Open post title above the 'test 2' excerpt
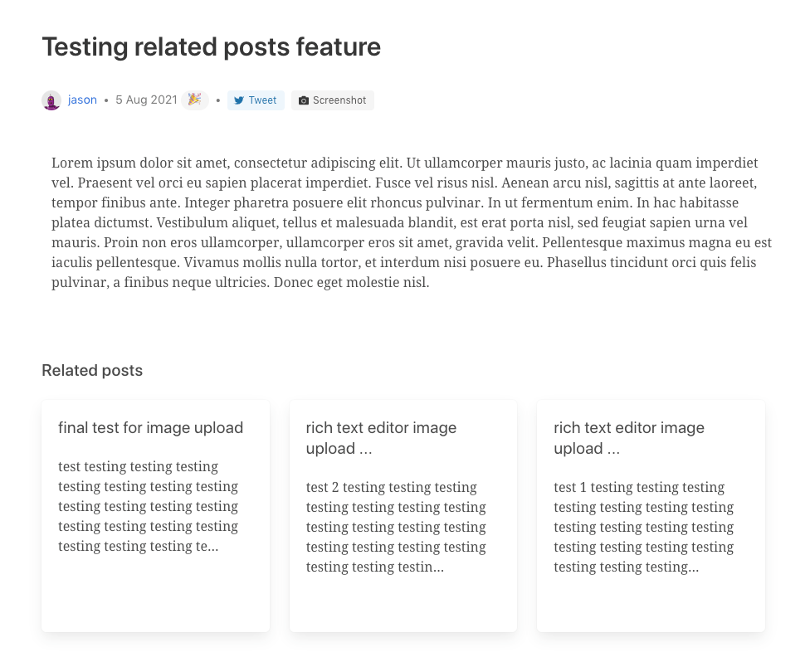 [381, 438]
